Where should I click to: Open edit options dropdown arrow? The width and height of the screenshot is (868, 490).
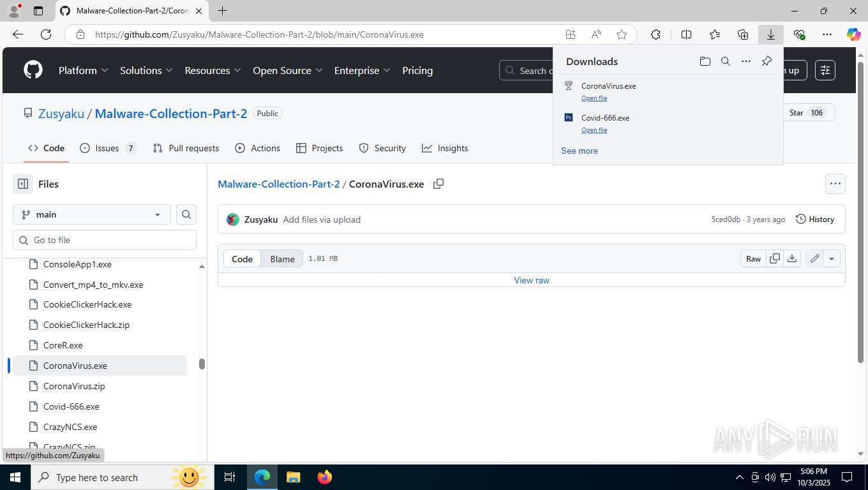[832, 258]
